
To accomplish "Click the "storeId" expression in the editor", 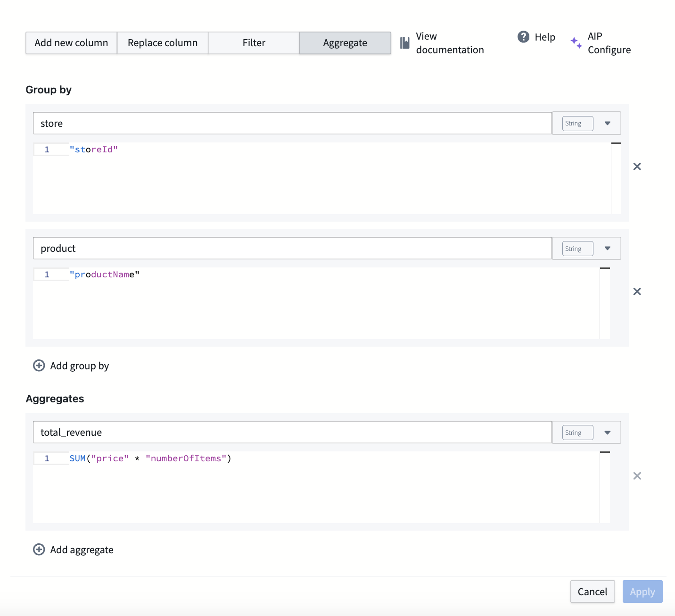I will pyautogui.click(x=94, y=150).
